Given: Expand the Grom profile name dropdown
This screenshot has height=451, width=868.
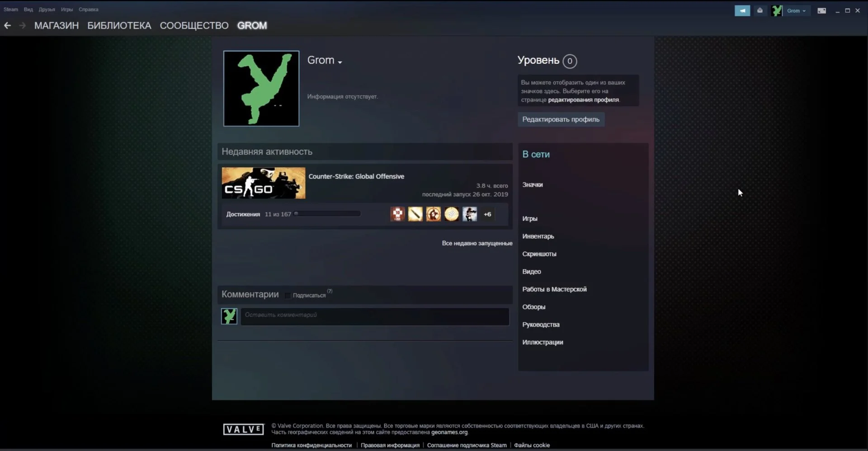Looking at the screenshot, I should click(340, 62).
